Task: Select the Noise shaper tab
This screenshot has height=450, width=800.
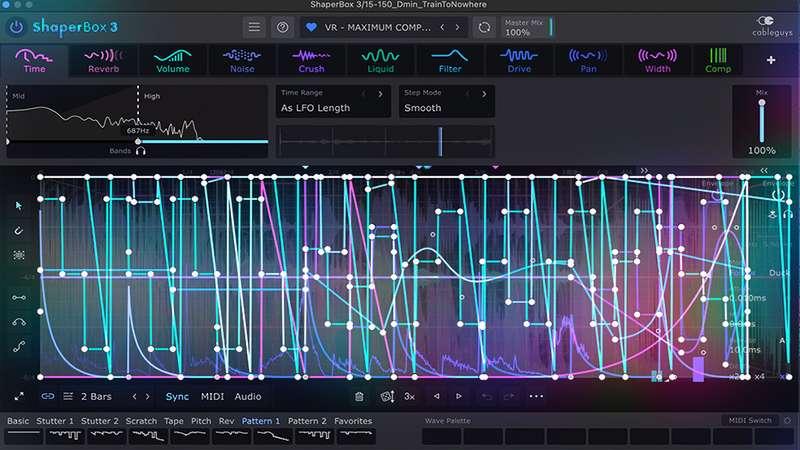Action: pos(242,61)
